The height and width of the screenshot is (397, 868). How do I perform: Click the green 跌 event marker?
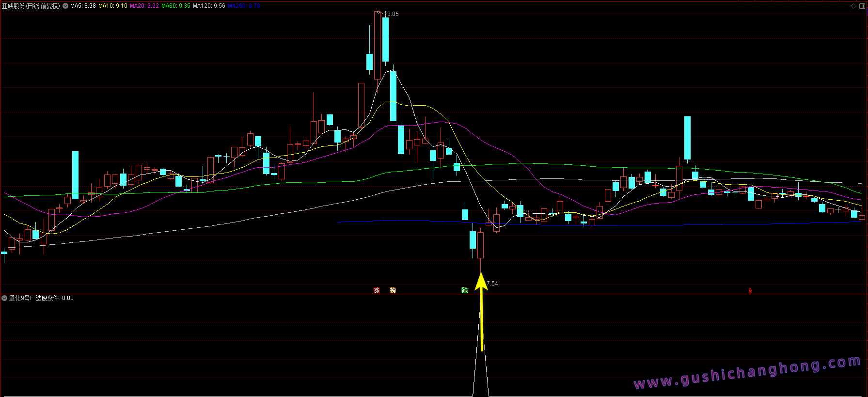tap(464, 290)
